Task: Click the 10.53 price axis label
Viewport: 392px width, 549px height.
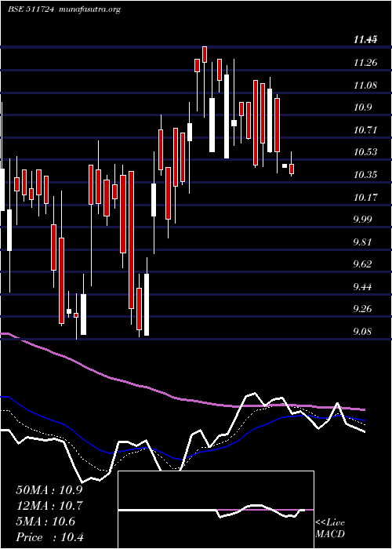Action: tap(365, 152)
